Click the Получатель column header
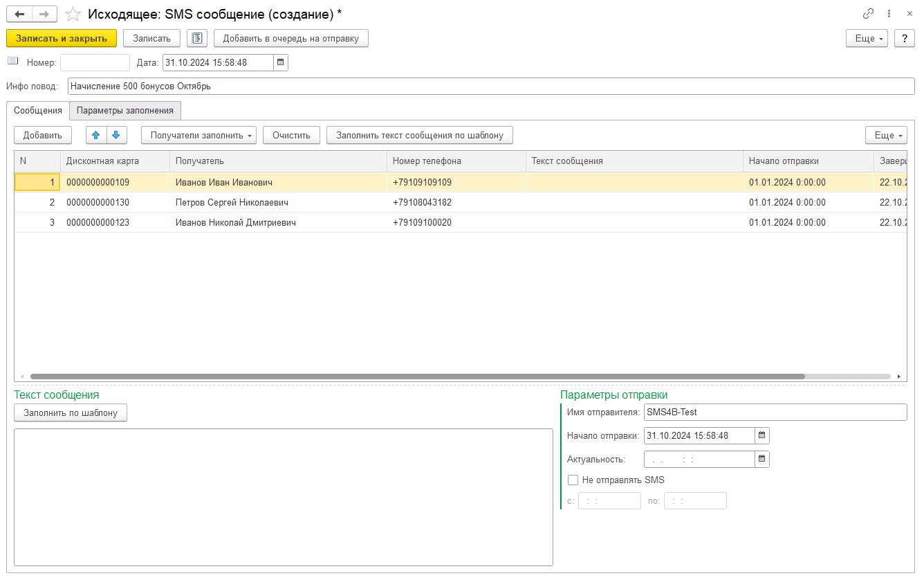This screenshot has width=924, height=580. point(279,161)
